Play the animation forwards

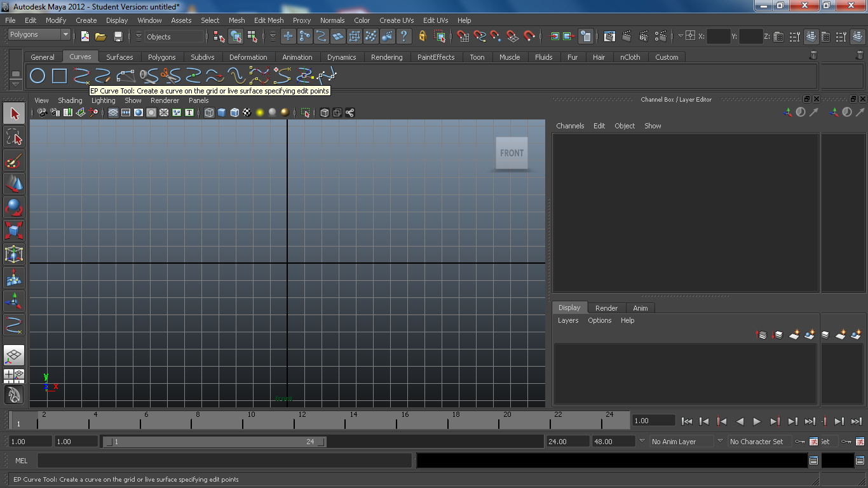(x=757, y=421)
